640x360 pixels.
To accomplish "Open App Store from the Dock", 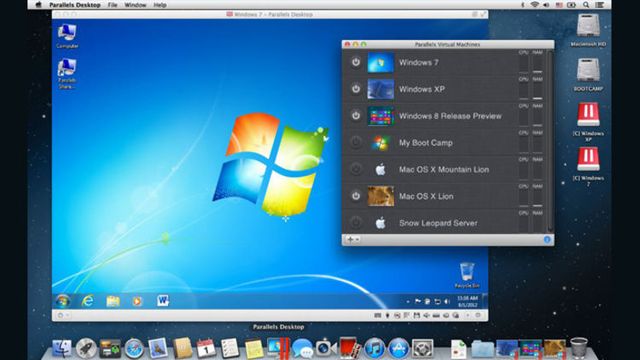I will tap(398, 348).
